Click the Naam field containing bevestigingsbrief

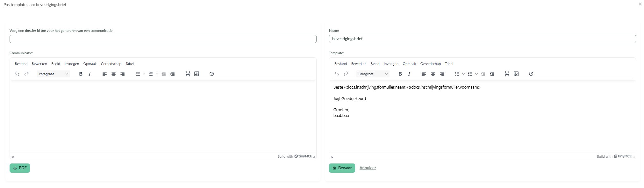coord(482,39)
